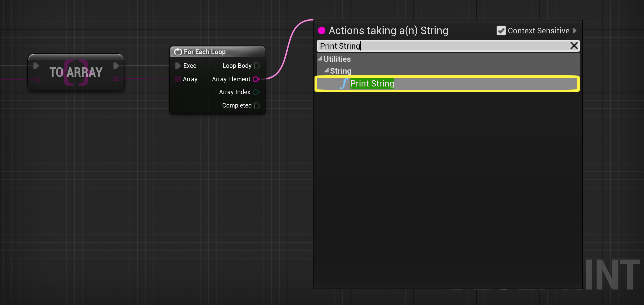Click the function icon beside Print String

pos(344,84)
